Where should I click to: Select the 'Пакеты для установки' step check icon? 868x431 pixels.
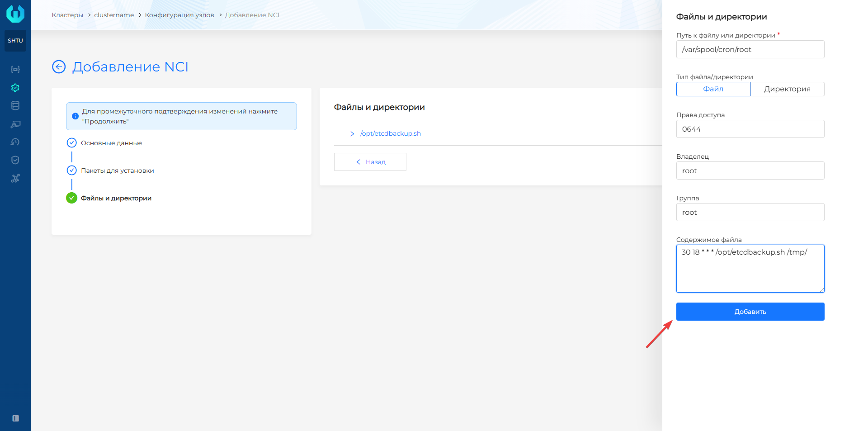coord(71,171)
